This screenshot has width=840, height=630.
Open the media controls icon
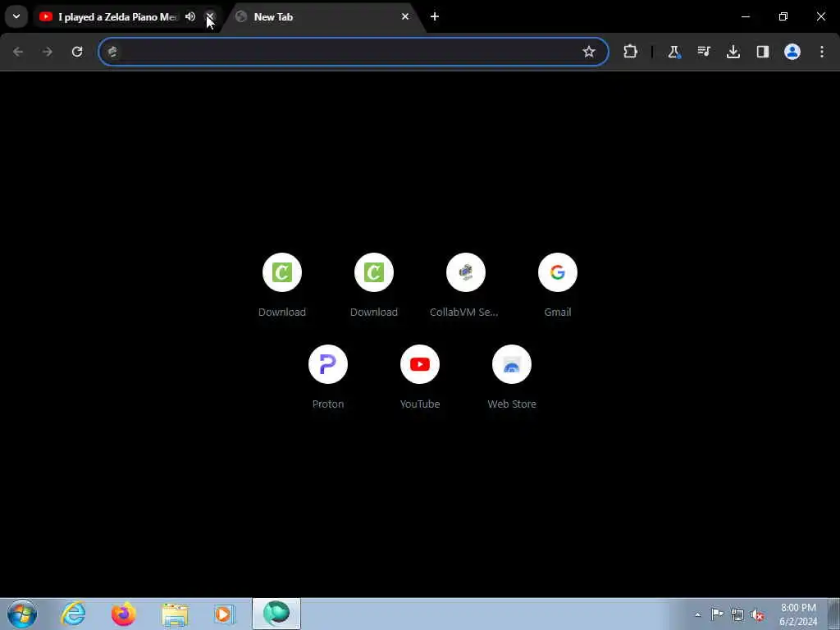coord(703,52)
